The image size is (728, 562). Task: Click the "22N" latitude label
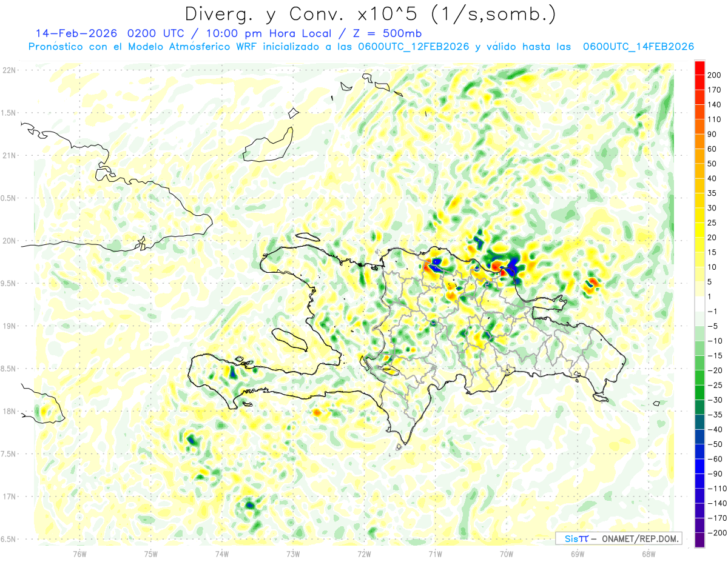coord(9,70)
